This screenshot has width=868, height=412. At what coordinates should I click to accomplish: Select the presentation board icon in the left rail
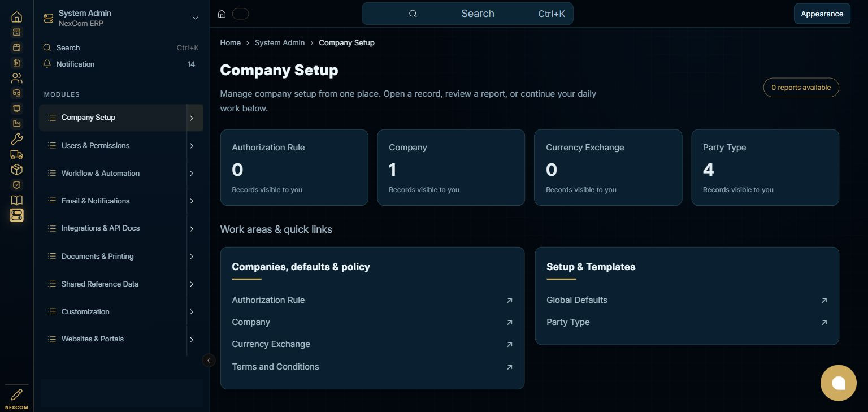click(x=17, y=109)
